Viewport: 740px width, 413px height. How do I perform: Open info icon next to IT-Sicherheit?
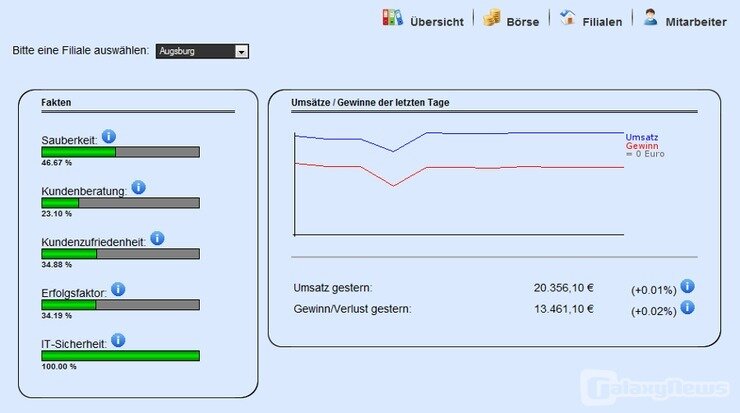click(118, 340)
